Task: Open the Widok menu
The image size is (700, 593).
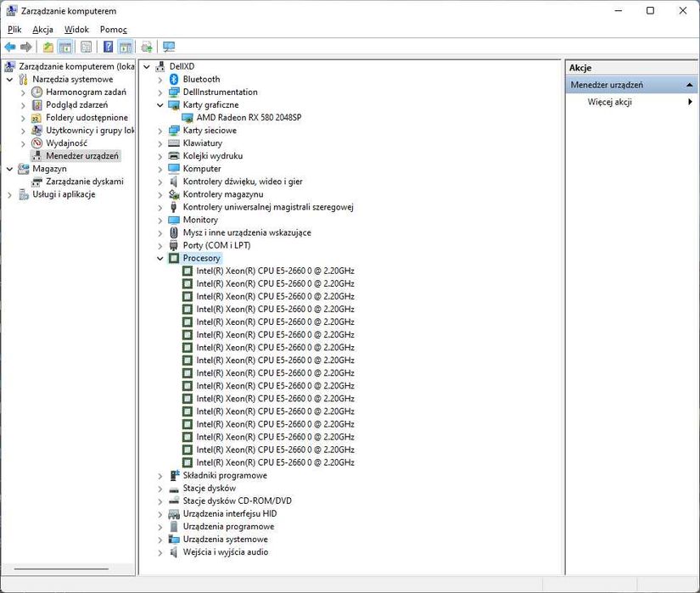Action: (x=76, y=30)
